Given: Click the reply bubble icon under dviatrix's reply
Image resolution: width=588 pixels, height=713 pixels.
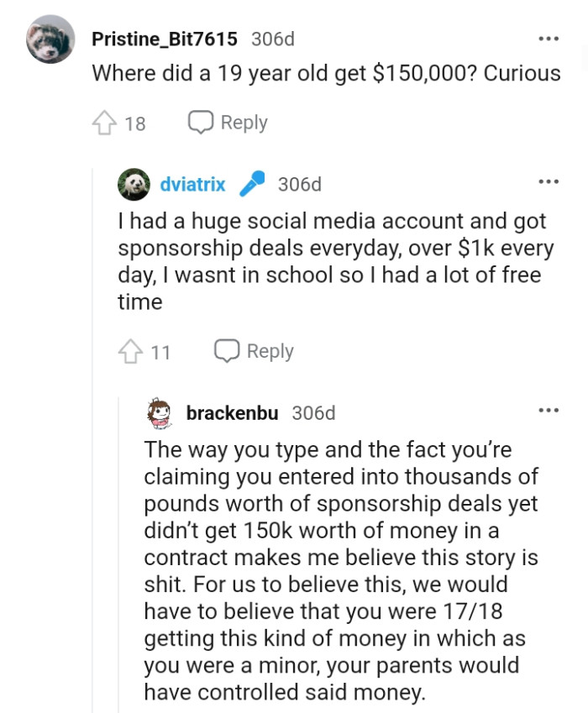Looking at the screenshot, I should pyautogui.click(x=227, y=350).
